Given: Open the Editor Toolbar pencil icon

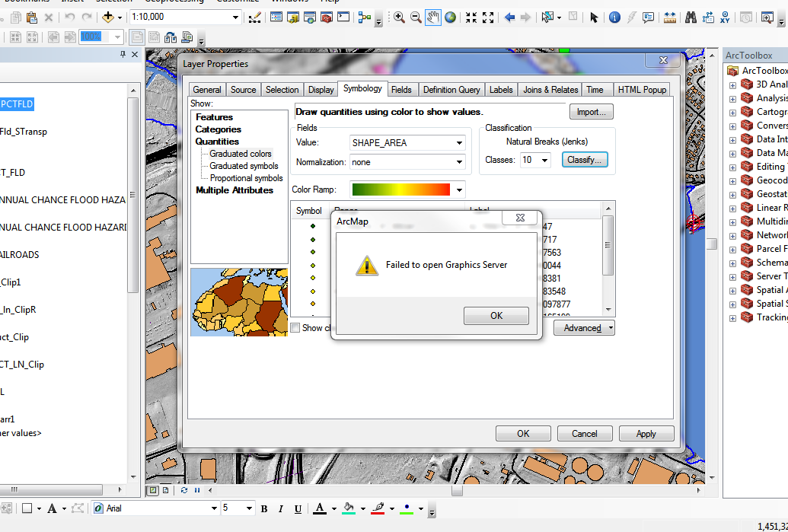Looking at the screenshot, I should [255, 18].
